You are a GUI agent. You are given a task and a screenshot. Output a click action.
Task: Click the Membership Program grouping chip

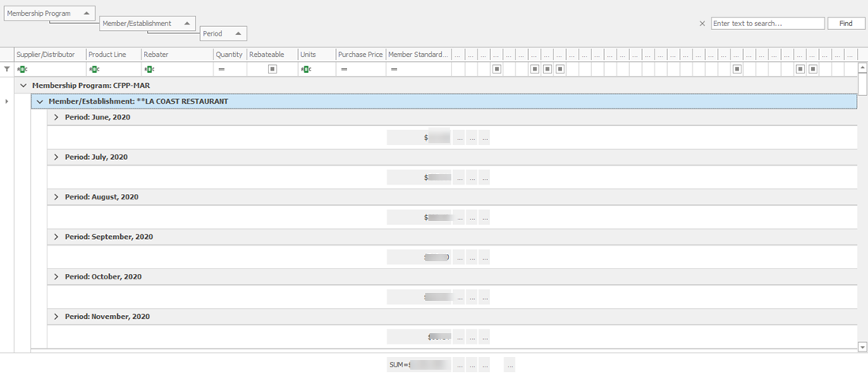point(50,13)
